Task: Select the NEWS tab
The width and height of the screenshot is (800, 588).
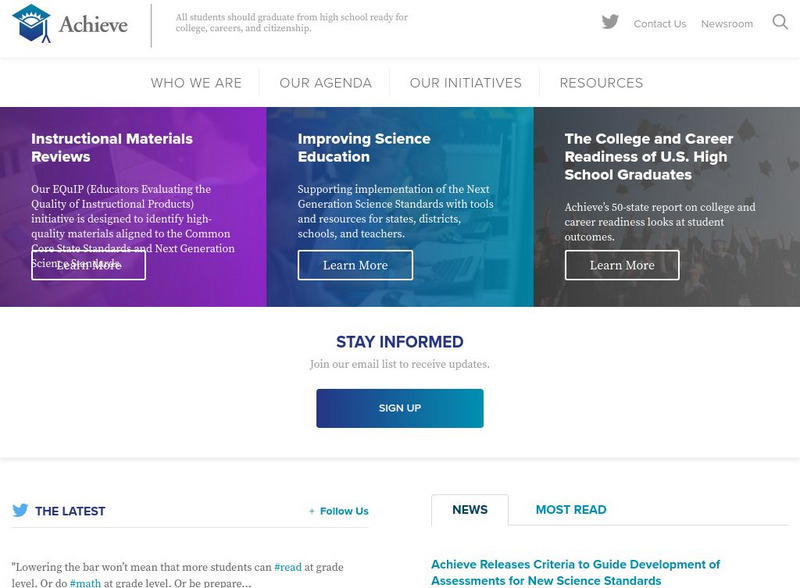Action: coord(470,510)
